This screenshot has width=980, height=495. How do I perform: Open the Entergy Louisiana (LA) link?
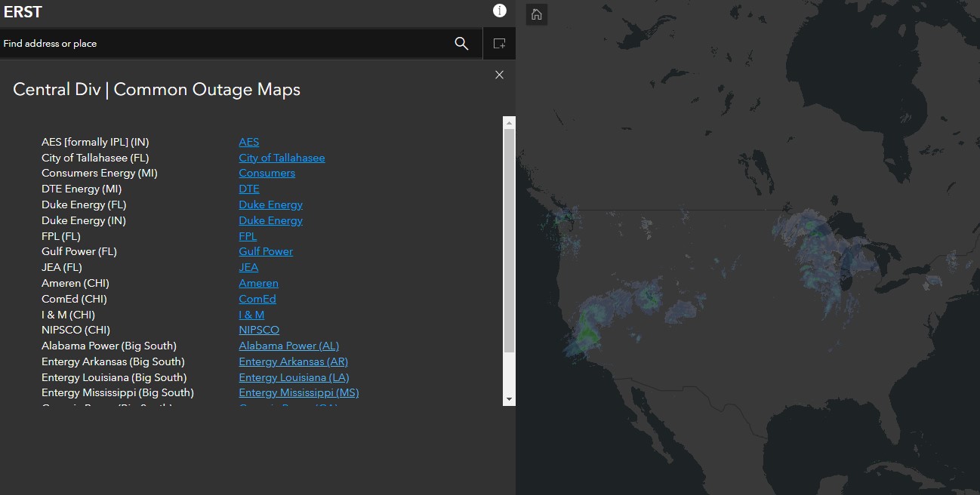pos(294,377)
